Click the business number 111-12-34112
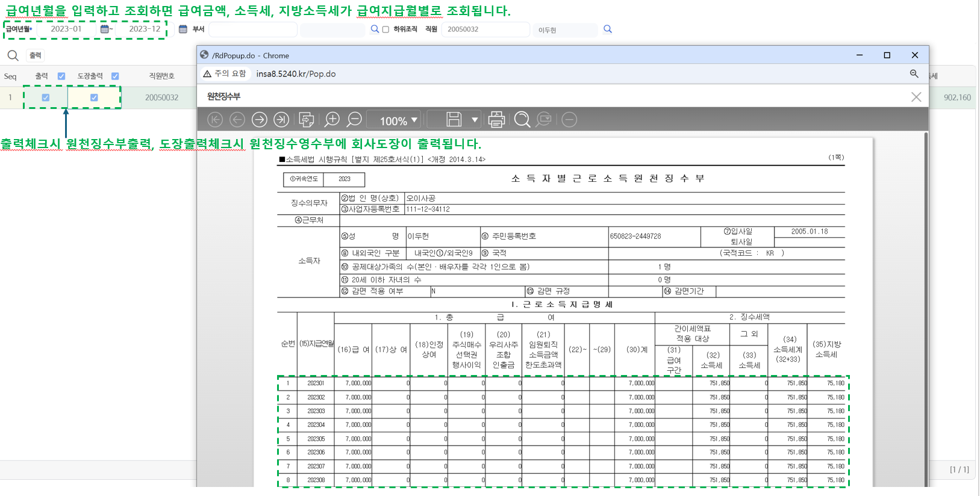Viewport: 980px width, 496px height. point(428,209)
